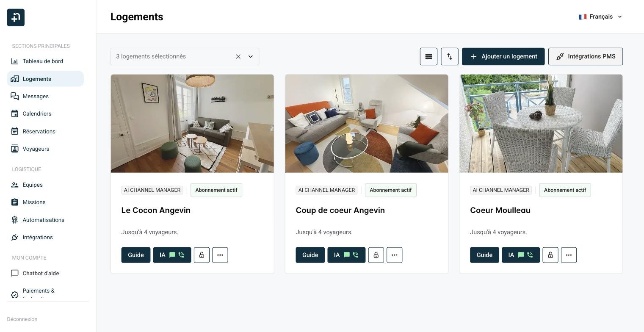This screenshot has height=332, width=644.
Task: Click Abonnement actif badge on Coup de coeur Angevin
Action: point(391,190)
